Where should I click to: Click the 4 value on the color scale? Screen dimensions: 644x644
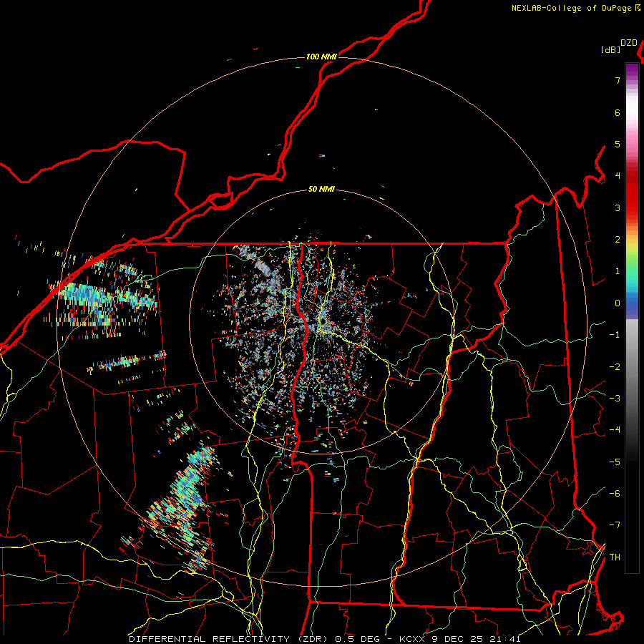[x=618, y=176]
